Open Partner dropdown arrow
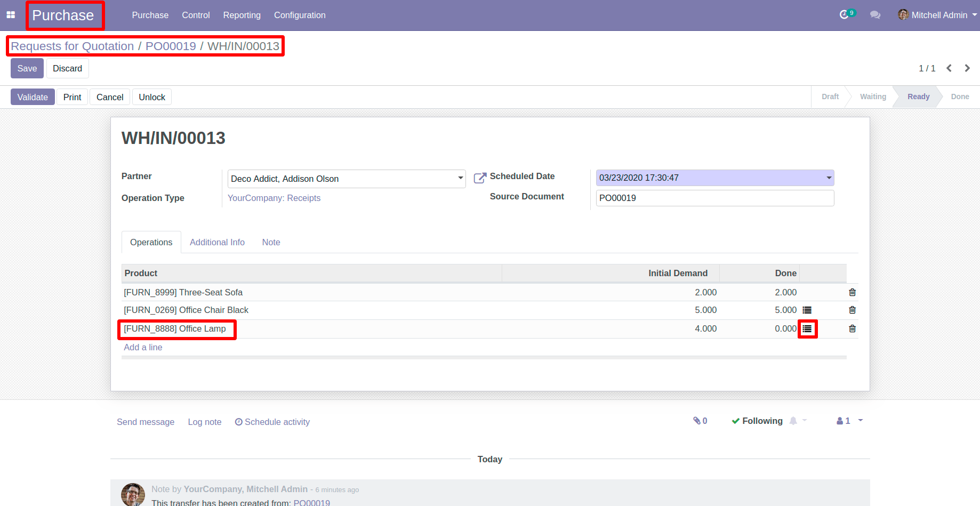The width and height of the screenshot is (980, 506). [x=461, y=178]
